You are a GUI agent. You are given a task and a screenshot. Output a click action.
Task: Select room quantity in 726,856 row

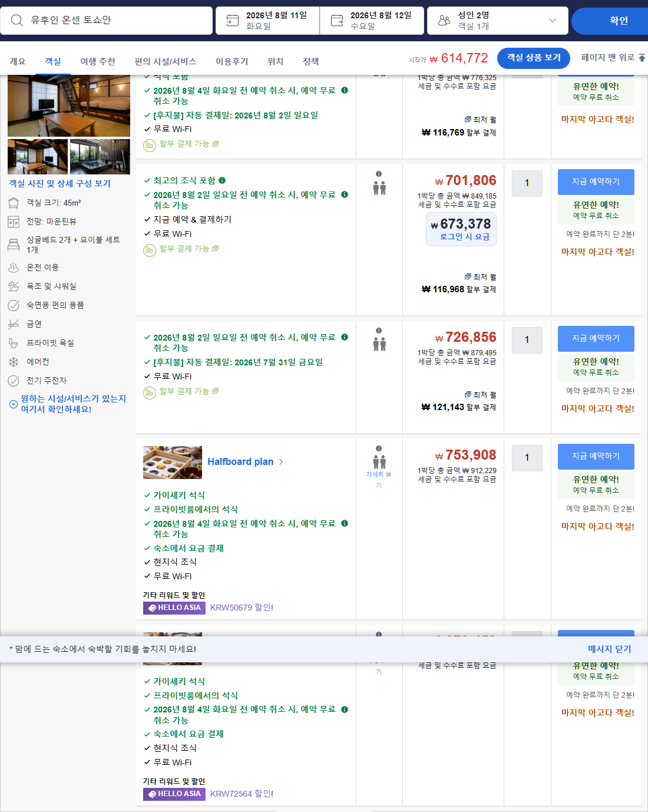point(527,340)
